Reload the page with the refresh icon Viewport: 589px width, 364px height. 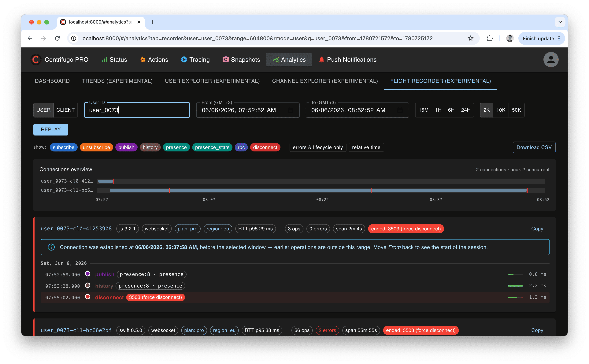click(x=57, y=38)
